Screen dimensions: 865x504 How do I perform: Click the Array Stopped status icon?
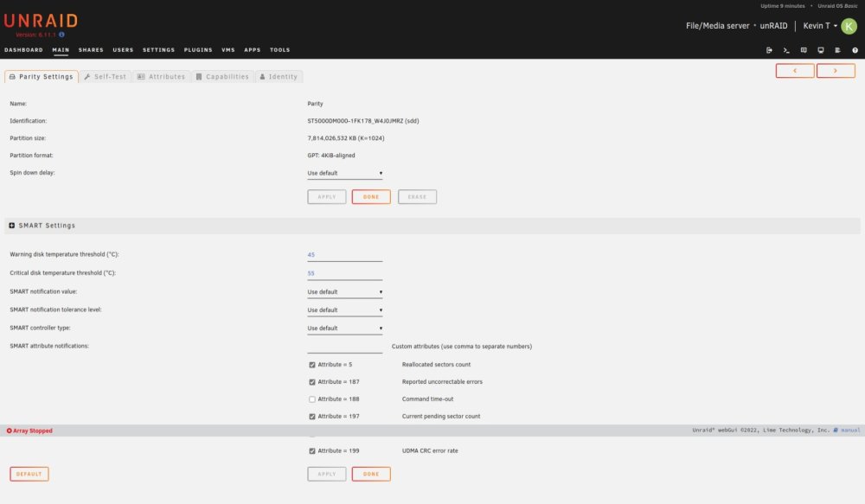point(9,431)
